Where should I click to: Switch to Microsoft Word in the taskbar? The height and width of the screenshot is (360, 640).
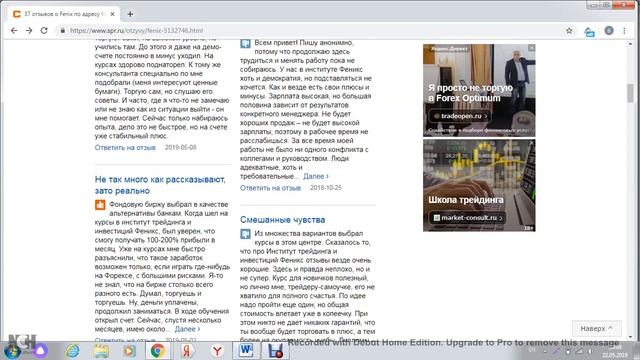click(246, 351)
